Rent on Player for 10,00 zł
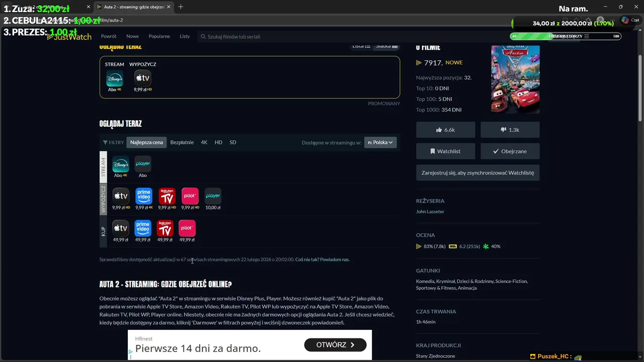Viewport: 644px width, 362px height. point(213,196)
